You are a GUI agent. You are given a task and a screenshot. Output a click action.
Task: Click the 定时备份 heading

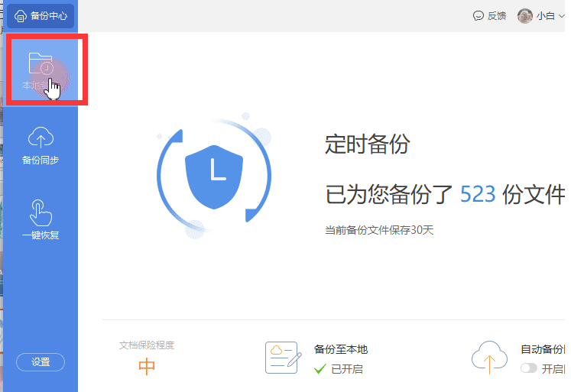pyautogui.click(x=367, y=144)
